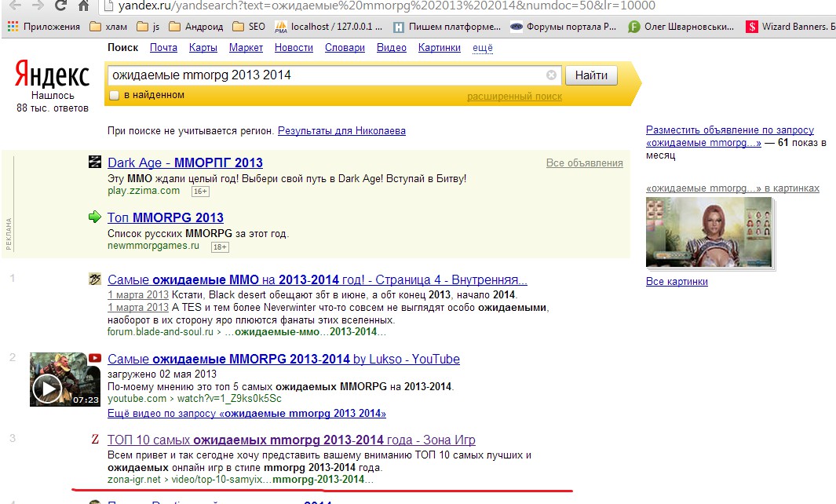Click Все объявления link

click(x=584, y=163)
